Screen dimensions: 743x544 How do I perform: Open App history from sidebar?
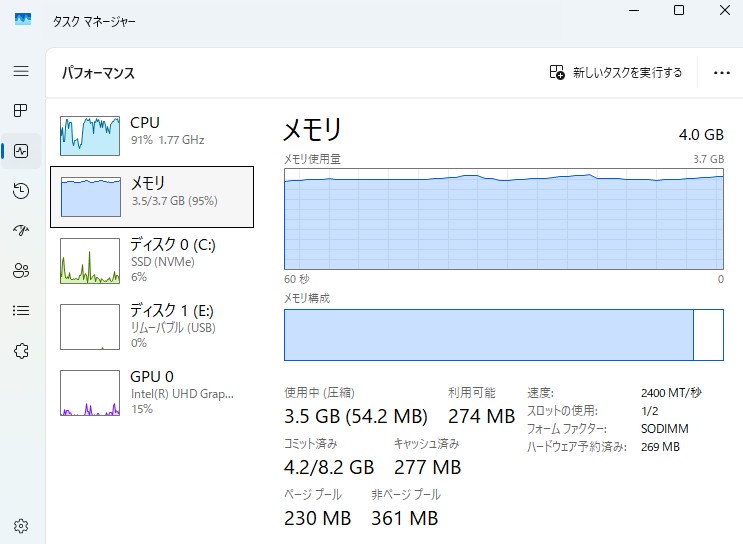pos(21,191)
